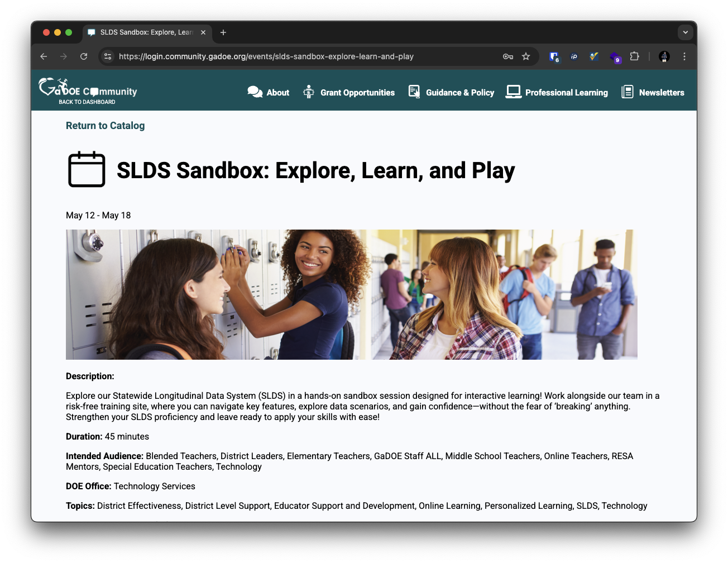Click the Return to Catalog link

click(105, 126)
